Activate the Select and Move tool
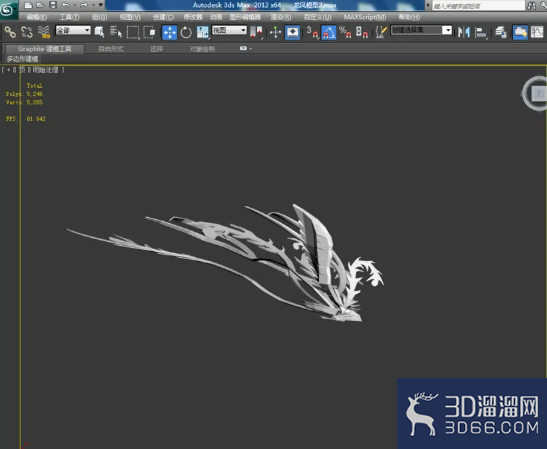This screenshot has width=547, height=449. pyautogui.click(x=170, y=32)
